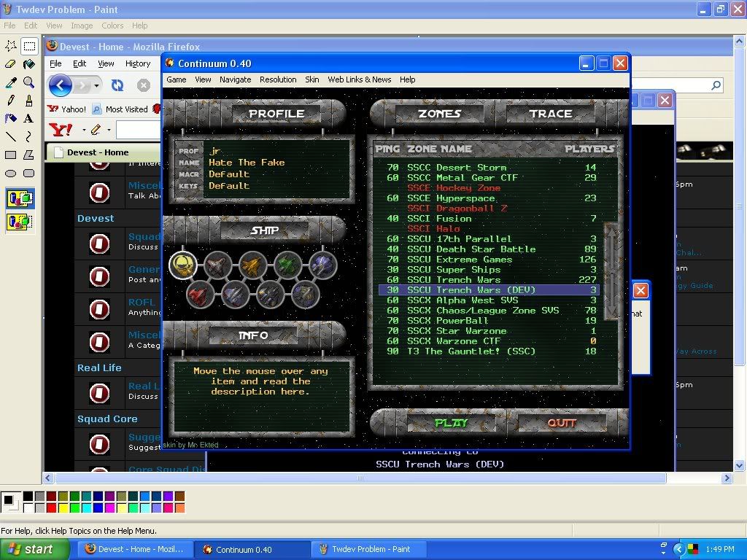Open Web Links & News menu
Viewport: 747px width, 560px height.
[359, 79]
